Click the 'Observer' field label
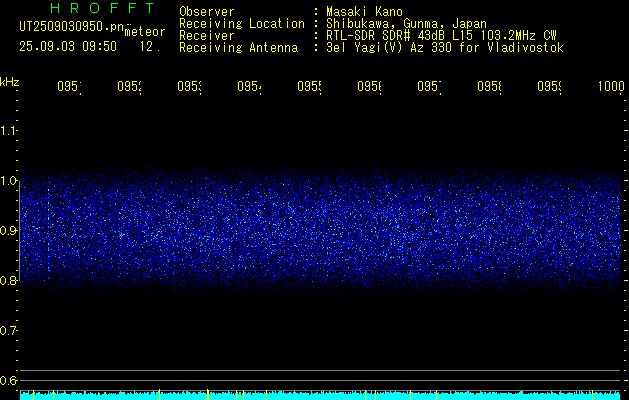629x400 pixels. [207, 12]
